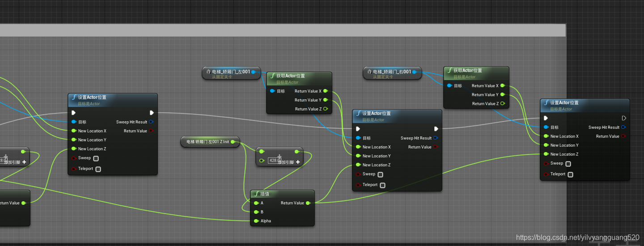Click the A input pin on 插值 node
Viewport: 644px width, 246px height.
coord(256,203)
